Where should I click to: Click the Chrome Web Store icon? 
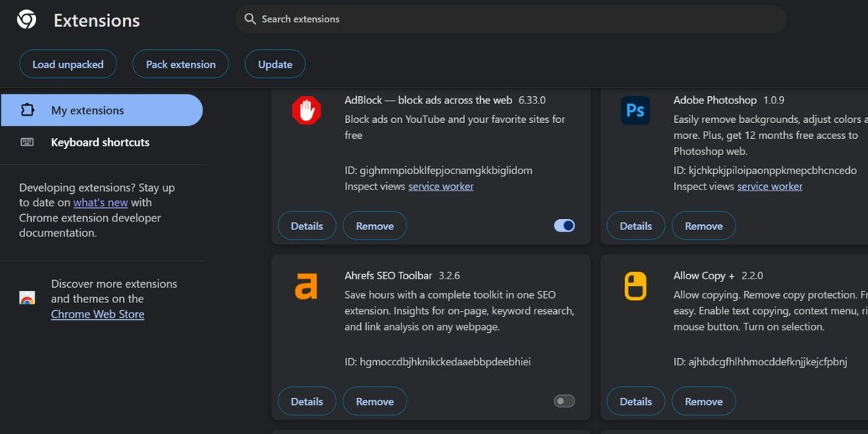coord(27,297)
